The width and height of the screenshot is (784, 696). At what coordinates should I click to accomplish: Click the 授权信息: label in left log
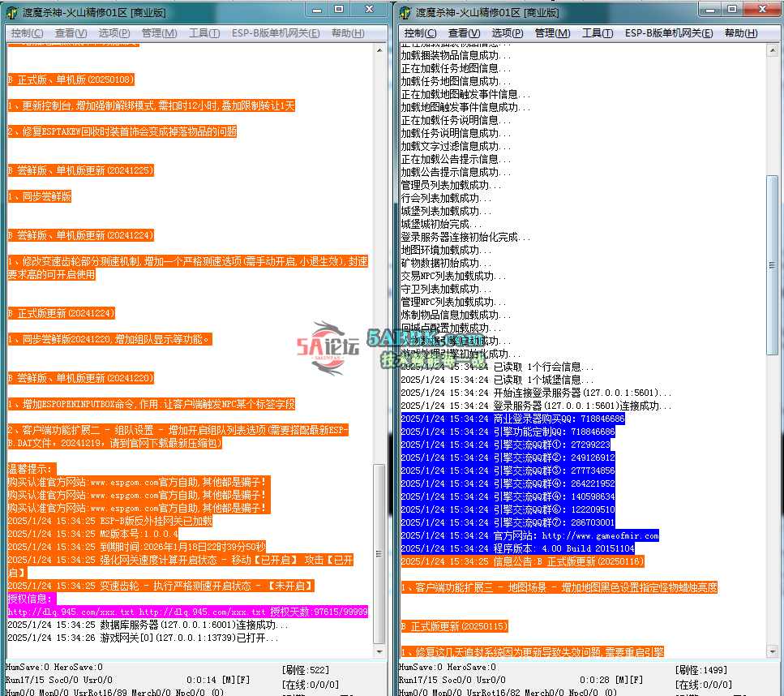[x=32, y=599]
